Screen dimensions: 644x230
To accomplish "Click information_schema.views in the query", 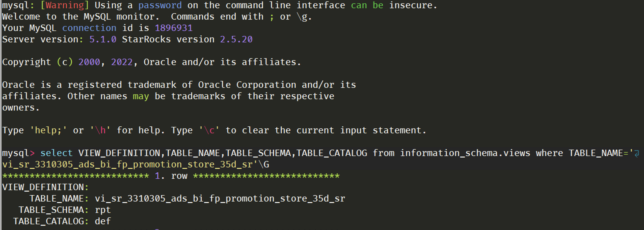I will 465,153.
